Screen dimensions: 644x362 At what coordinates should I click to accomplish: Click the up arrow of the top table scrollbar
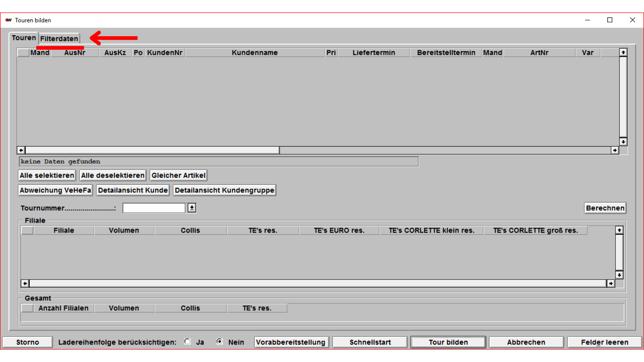pos(623,52)
